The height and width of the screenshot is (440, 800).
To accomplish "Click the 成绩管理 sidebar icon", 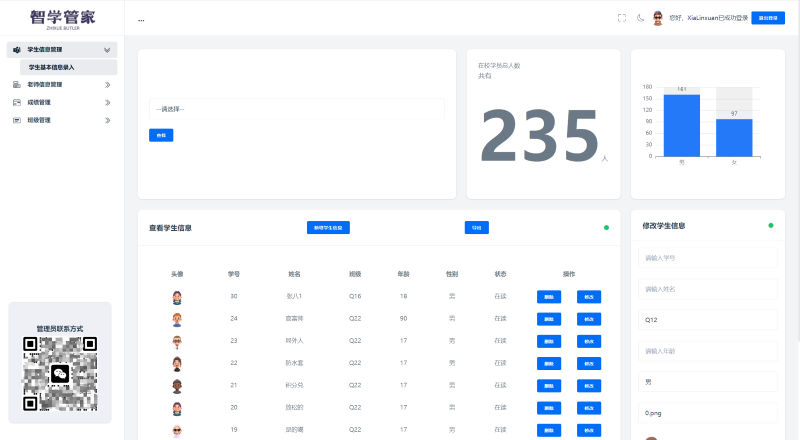I will click(x=17, y=102).
